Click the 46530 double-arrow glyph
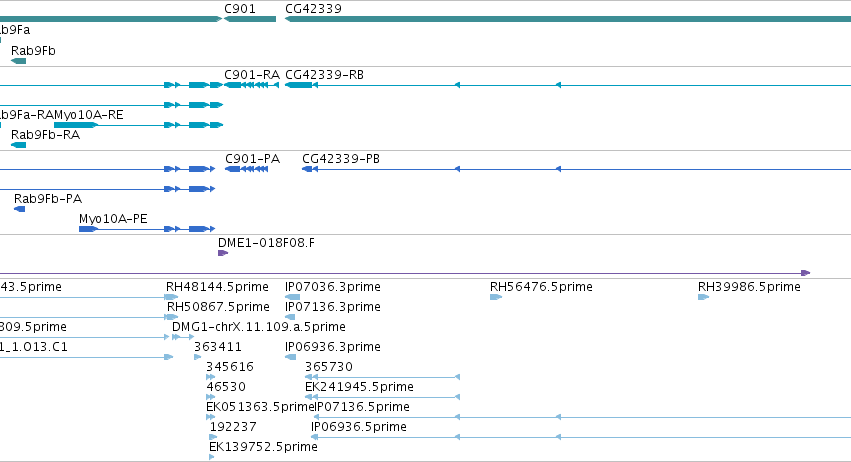 click(211, 397)
